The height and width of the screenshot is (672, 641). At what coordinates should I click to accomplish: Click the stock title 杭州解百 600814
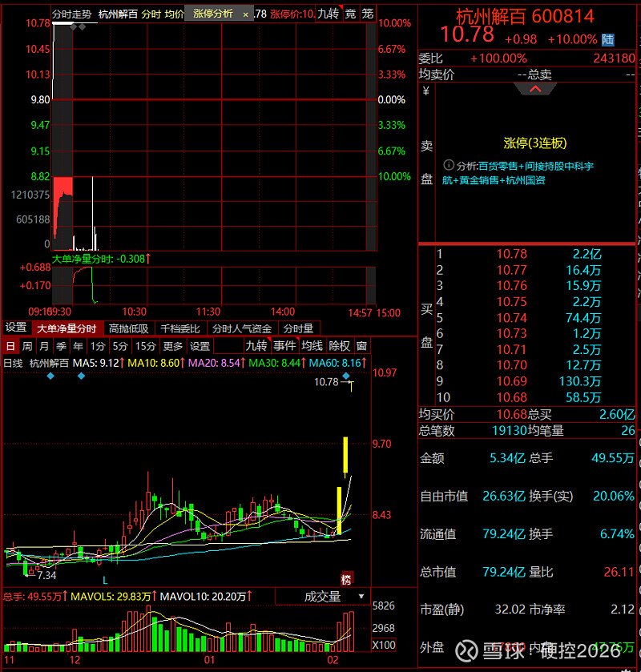coord(525,17)
